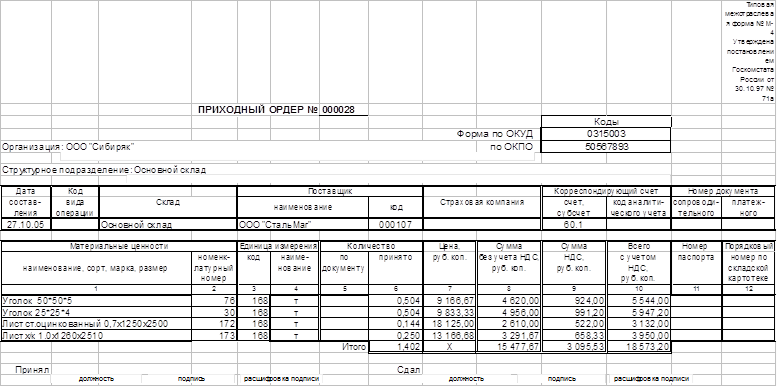Select the Организация ООО "Сибиряк" line
777x387 pixels.
(68, 147)
